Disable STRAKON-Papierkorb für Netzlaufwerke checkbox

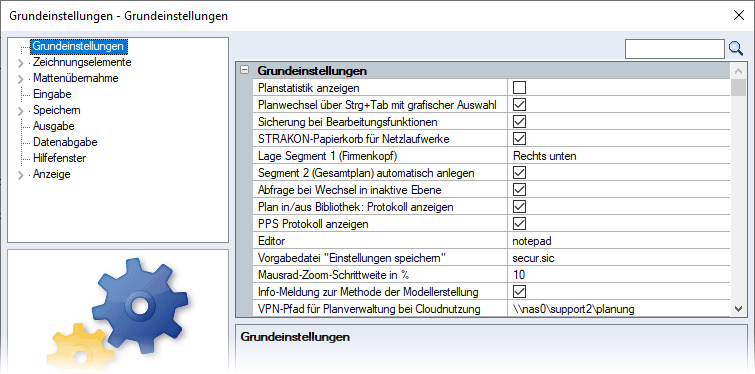pyautogui.click(x=519, y=139)
